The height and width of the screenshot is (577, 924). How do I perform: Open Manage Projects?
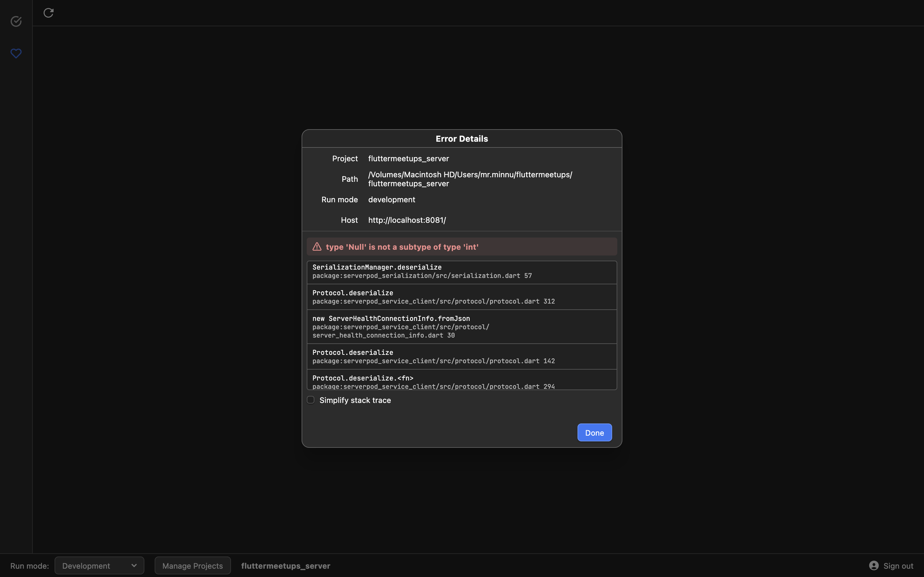[x=193, y=565]
